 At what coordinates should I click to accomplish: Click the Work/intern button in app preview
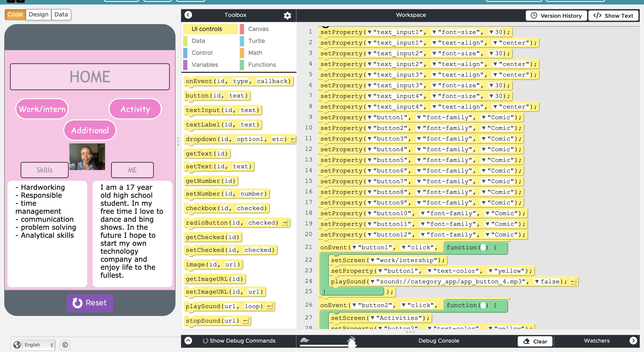(42, 109)
